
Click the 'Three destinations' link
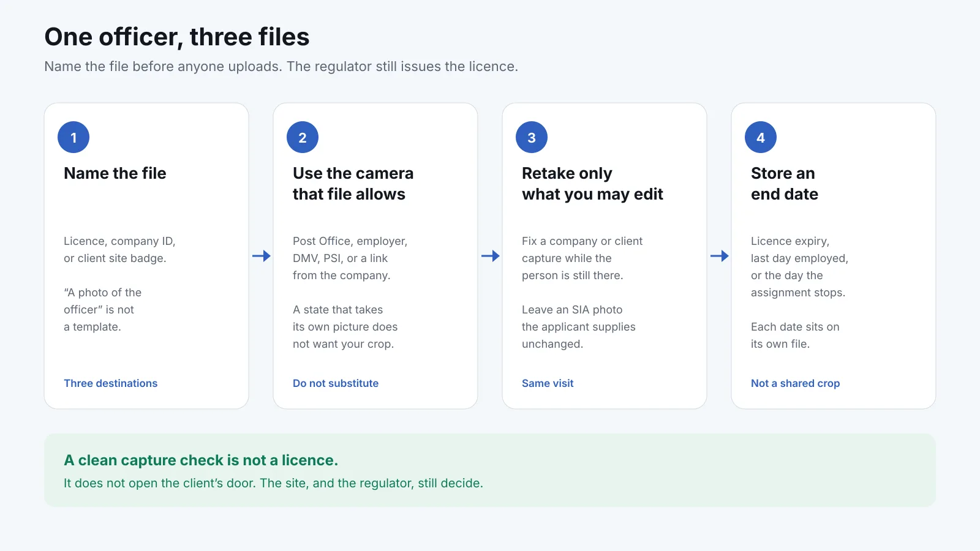click(111, 383)
